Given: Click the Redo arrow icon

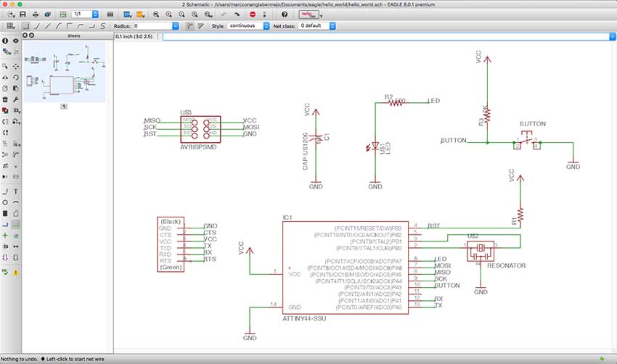Looking at the screenshot, I should [x=237, y=15].
